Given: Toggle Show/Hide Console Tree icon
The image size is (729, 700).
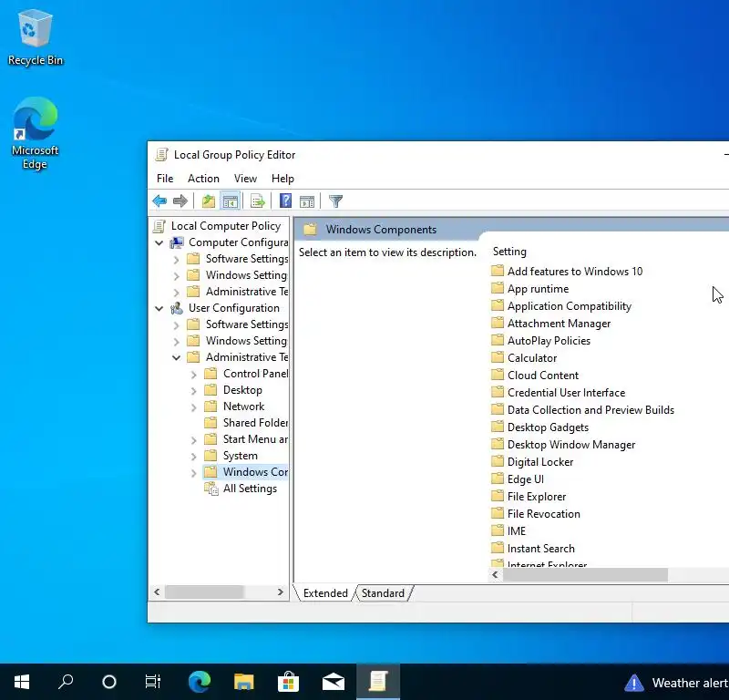Looking at the screenshot, I should [231, 201].
